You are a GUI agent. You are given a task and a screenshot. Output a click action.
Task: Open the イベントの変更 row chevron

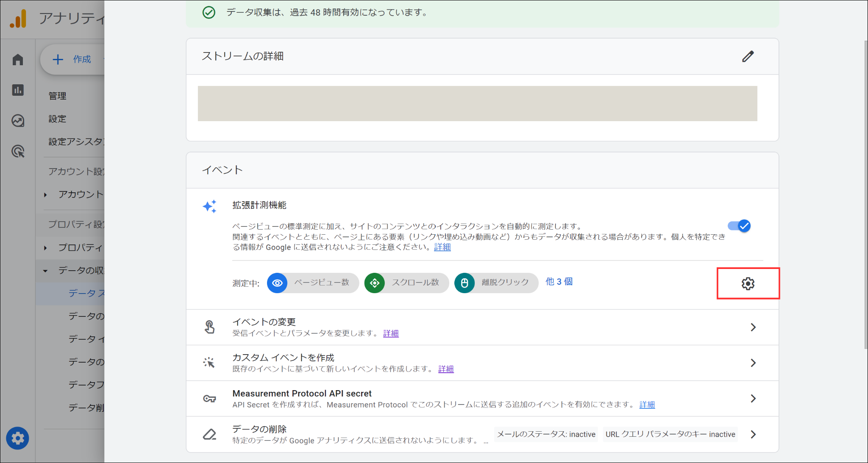coord(753,327)
